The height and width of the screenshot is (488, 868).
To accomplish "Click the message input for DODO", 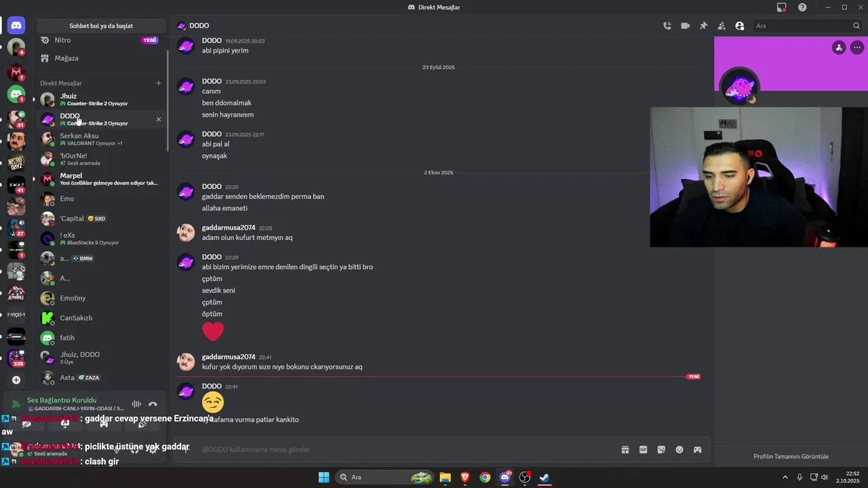I will (x=407, y=449).
